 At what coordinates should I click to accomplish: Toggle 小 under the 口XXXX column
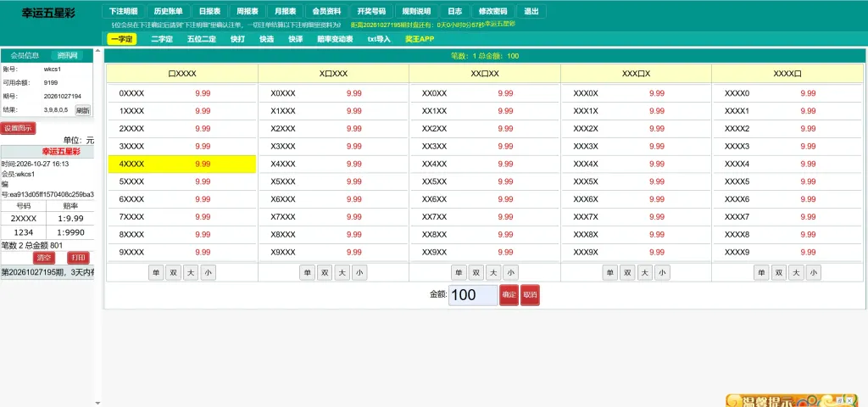[x=209, y=272]
